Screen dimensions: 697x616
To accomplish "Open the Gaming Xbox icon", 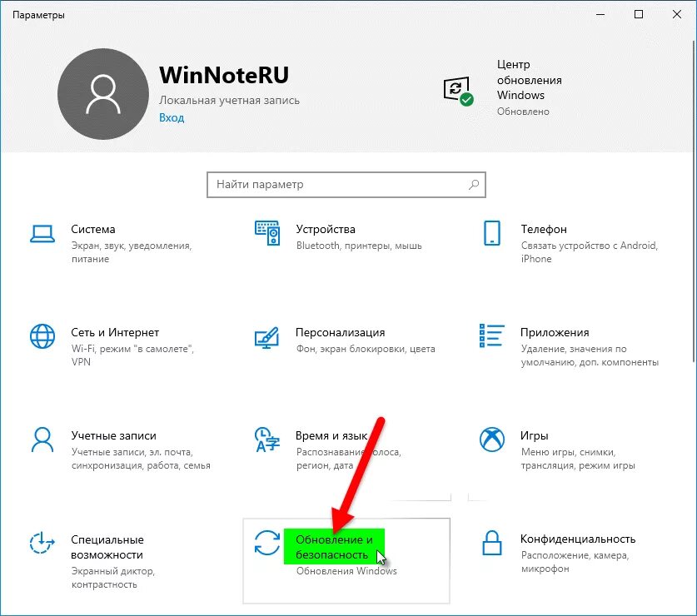I will point(492,440).
